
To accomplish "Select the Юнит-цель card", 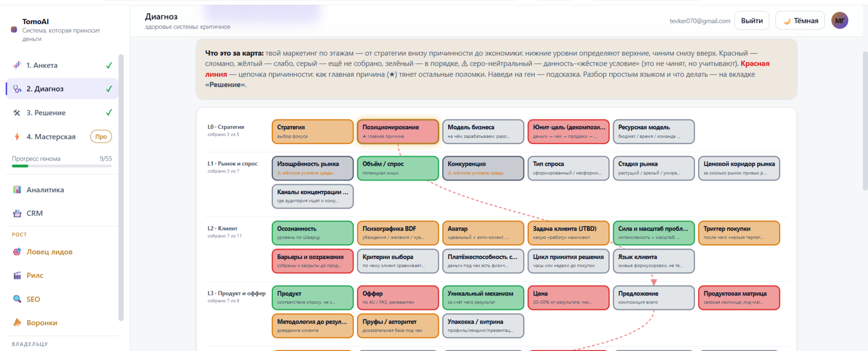I will [568, 132].
